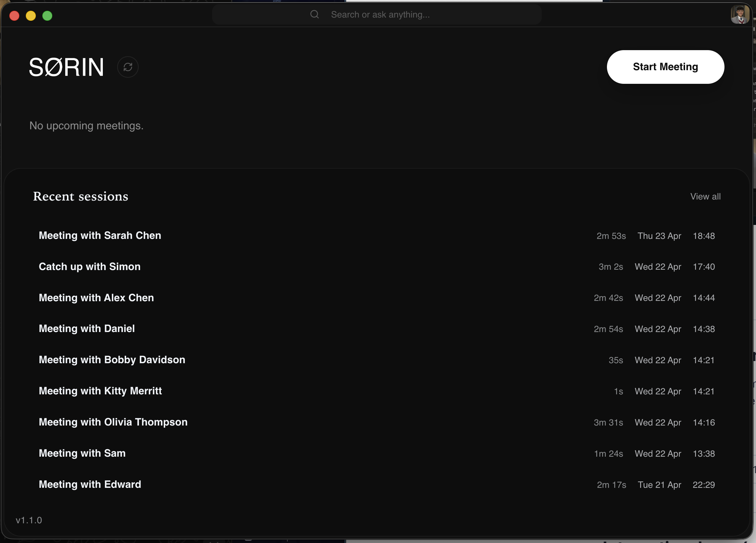Click the search magnifier icon
Viewport: 756px width, 543px height.
click(x=314, y=14)
